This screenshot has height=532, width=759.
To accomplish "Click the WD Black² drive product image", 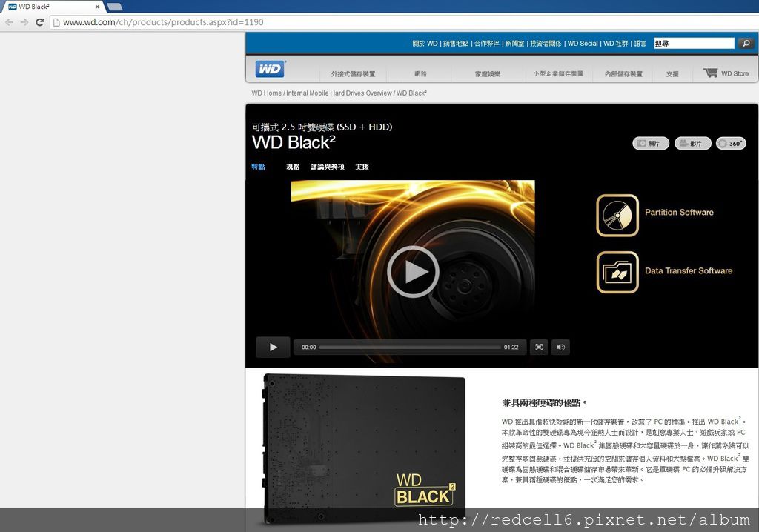I will pos(364,448).
